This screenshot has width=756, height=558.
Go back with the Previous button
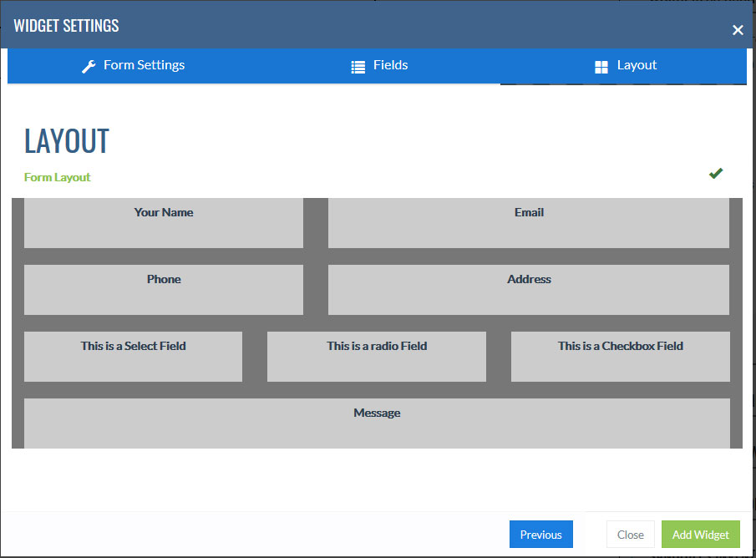[541, 535]
